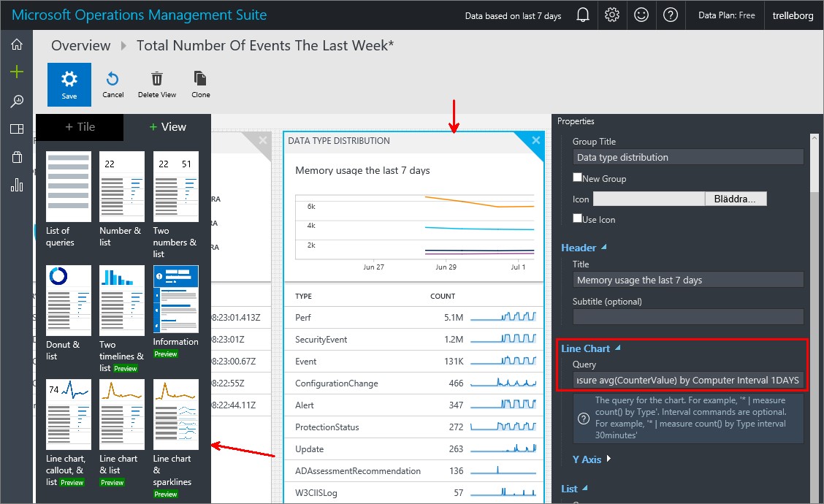Viewport: 824px width, 504px height.
Task: Select the Alert row
Action: [x=413, y=405]
